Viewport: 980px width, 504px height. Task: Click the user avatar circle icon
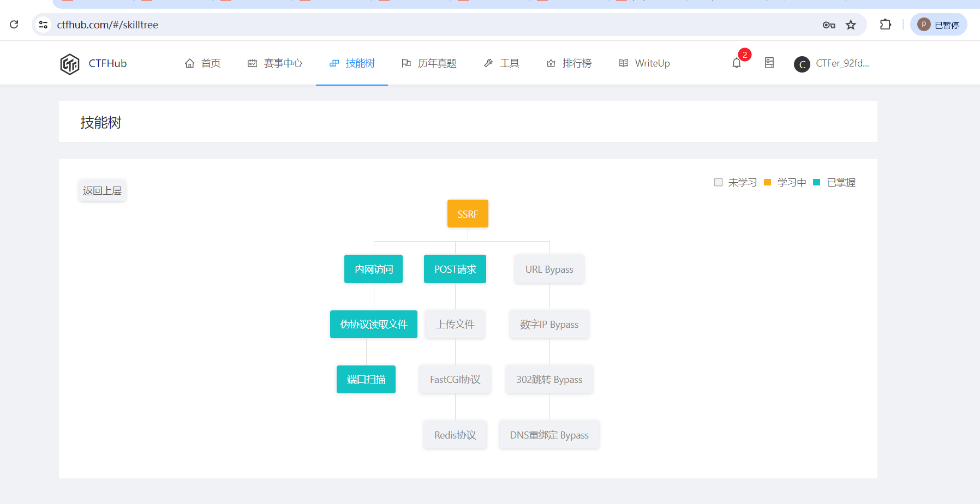click(x=802, y=64)
